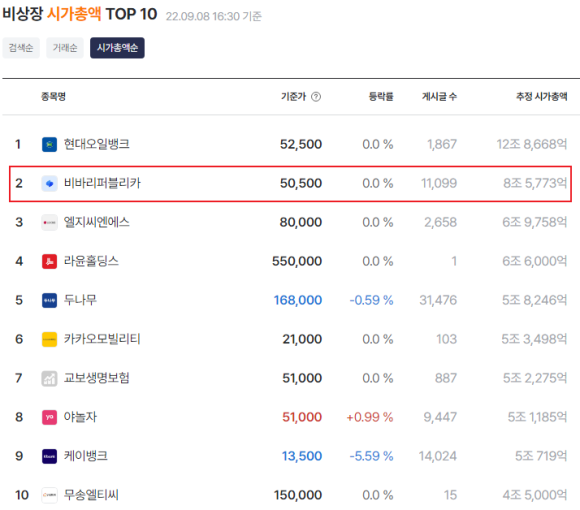Click the +0.99 % change for 야놀자
Viewport: 580px width, 510px height.
[x=370, y=418]
